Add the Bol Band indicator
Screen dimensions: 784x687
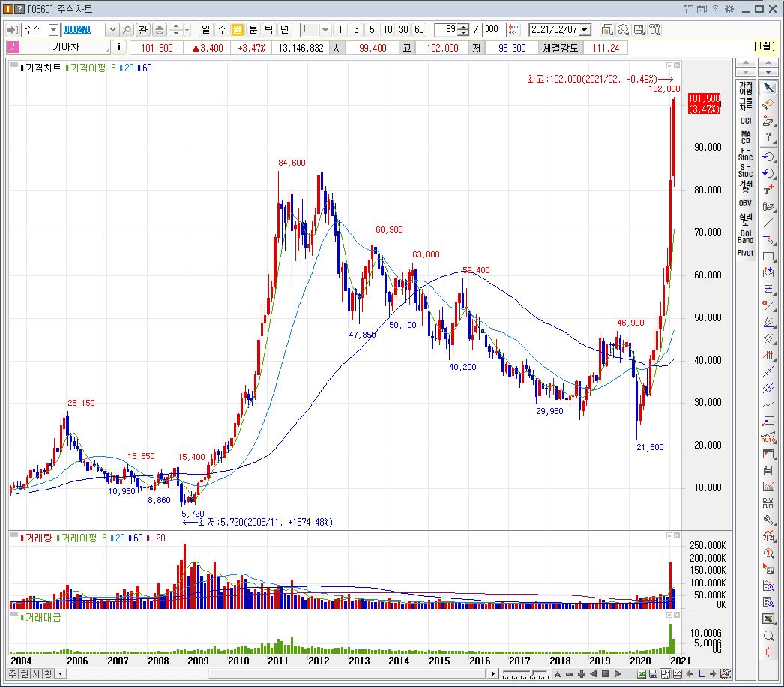746,236
